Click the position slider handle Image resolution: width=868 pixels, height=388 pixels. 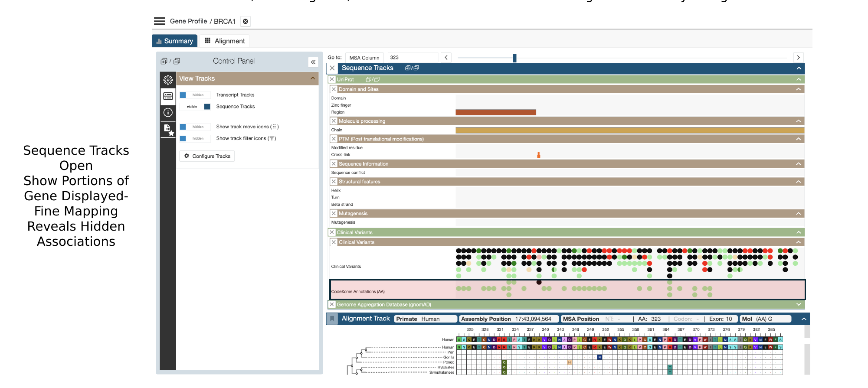click(514, 58)
